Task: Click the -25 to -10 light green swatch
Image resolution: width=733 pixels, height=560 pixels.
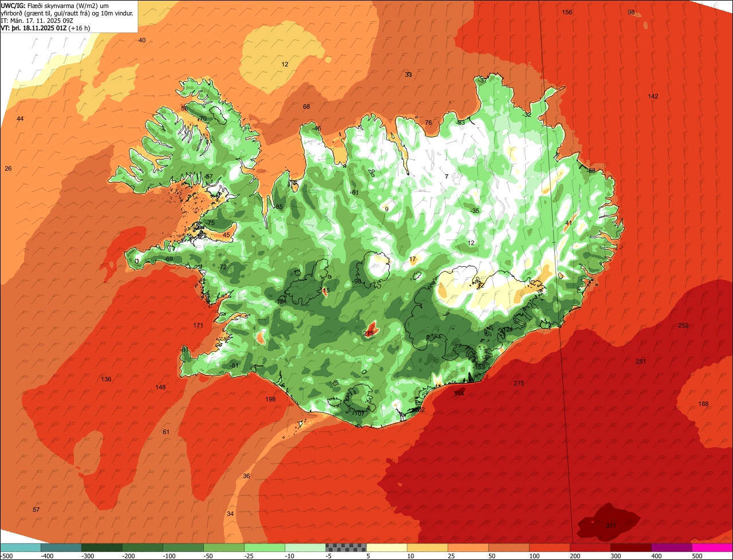Action: [x=265, y=547]
